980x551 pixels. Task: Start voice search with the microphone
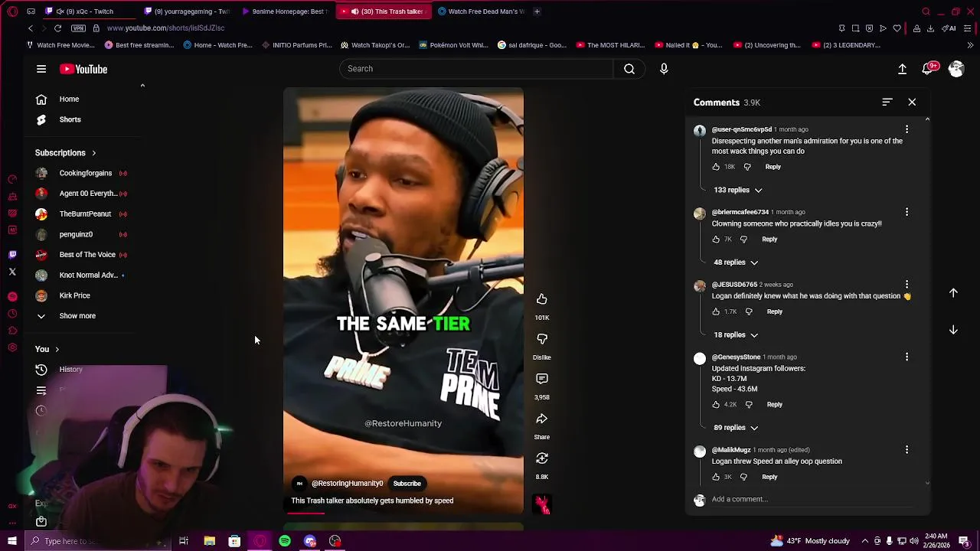(x=664, y=69)
